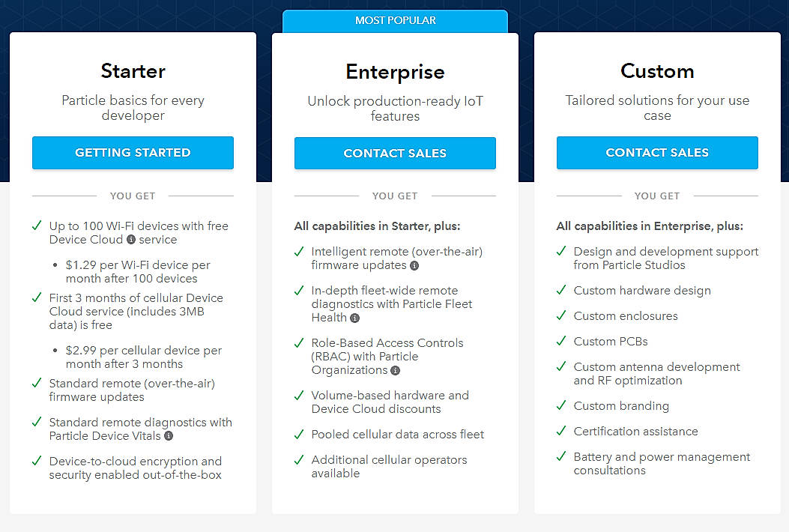Open info tooltip for intelligent firmware updates

[415, 266]
